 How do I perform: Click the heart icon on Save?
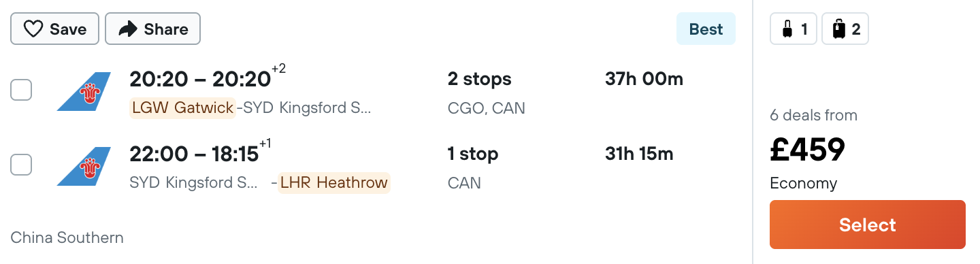(x=33, y=29)
